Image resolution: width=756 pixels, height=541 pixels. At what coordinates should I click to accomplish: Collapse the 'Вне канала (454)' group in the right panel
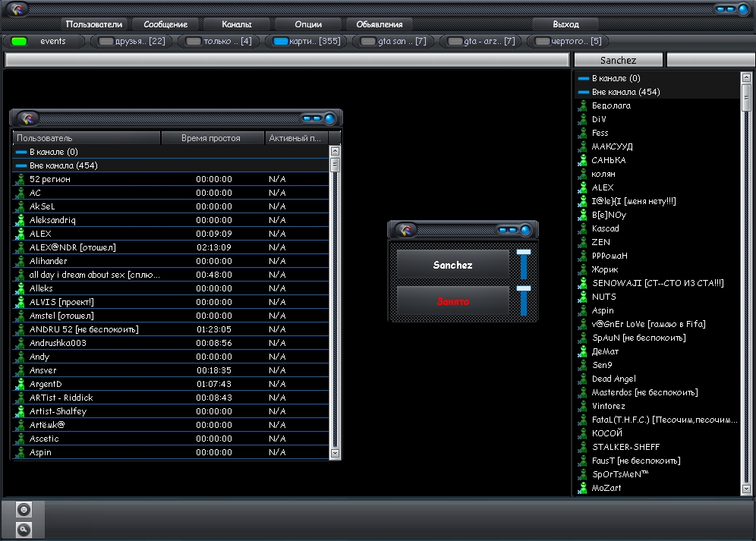point(583,92)
